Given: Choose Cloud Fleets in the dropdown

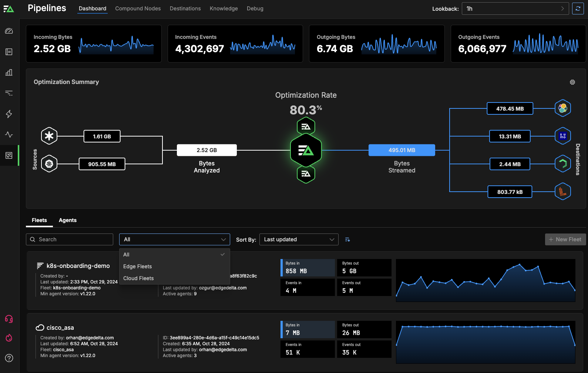Looking at the screenshot, I should 138,278.
